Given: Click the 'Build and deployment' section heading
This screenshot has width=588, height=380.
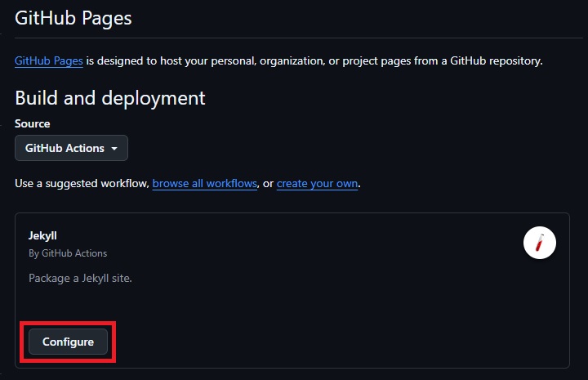Looking at the screenshot, I should pos(110,98).
